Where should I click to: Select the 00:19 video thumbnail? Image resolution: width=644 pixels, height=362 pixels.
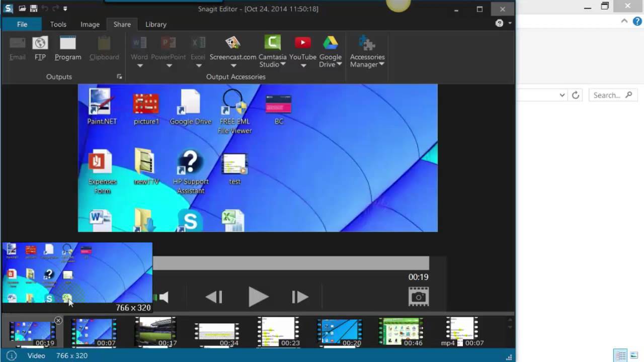coord(32,332)
